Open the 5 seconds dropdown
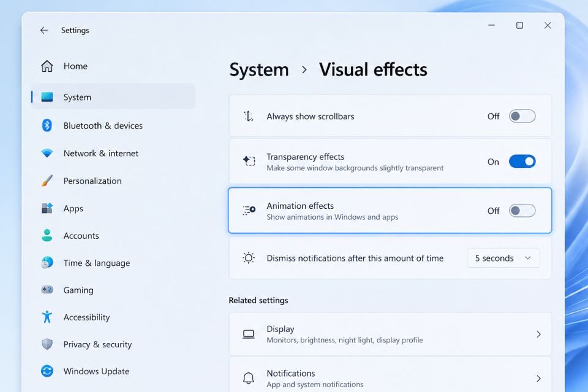 pos(503,258)
